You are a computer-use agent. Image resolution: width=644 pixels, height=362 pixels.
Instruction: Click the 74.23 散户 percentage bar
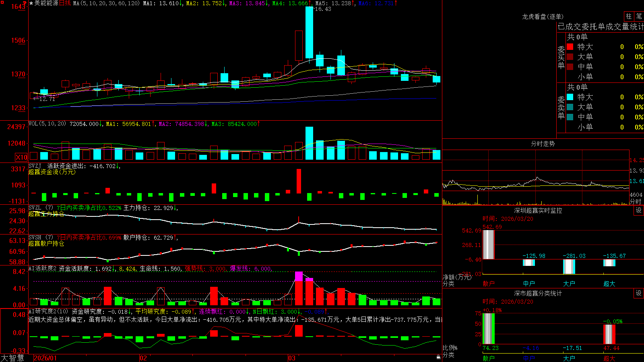pyautogui.click(x=489, y=329)
